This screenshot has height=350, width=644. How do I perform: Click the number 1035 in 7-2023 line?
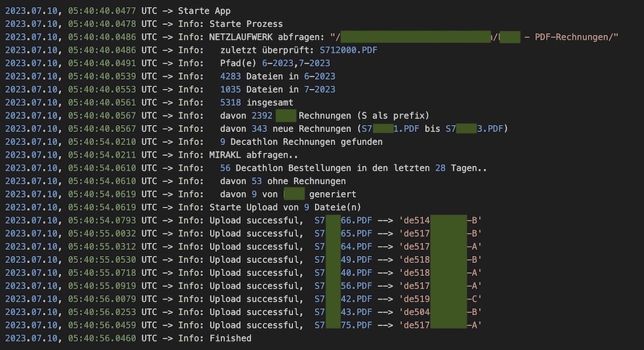pyautogui.click(x=230, y=90)
